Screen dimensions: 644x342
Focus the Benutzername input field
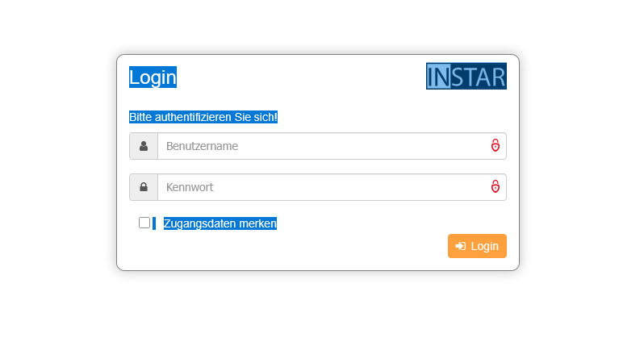323,146
